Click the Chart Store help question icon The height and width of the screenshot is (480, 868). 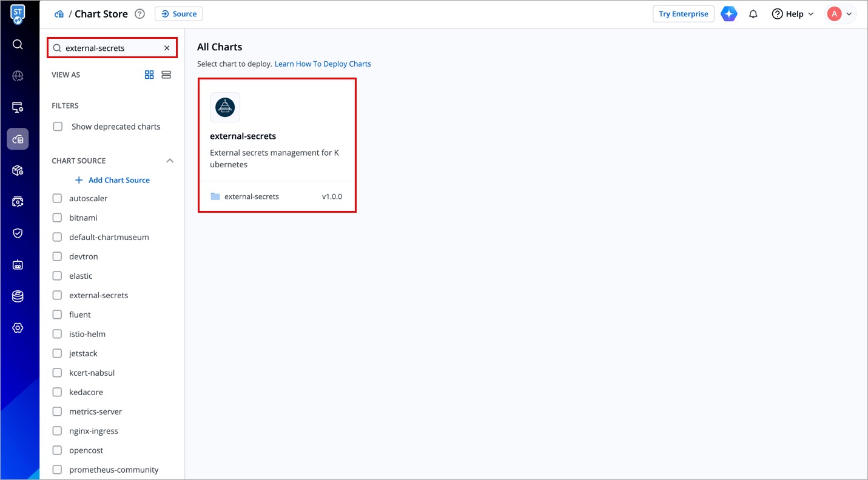[140, 14]
